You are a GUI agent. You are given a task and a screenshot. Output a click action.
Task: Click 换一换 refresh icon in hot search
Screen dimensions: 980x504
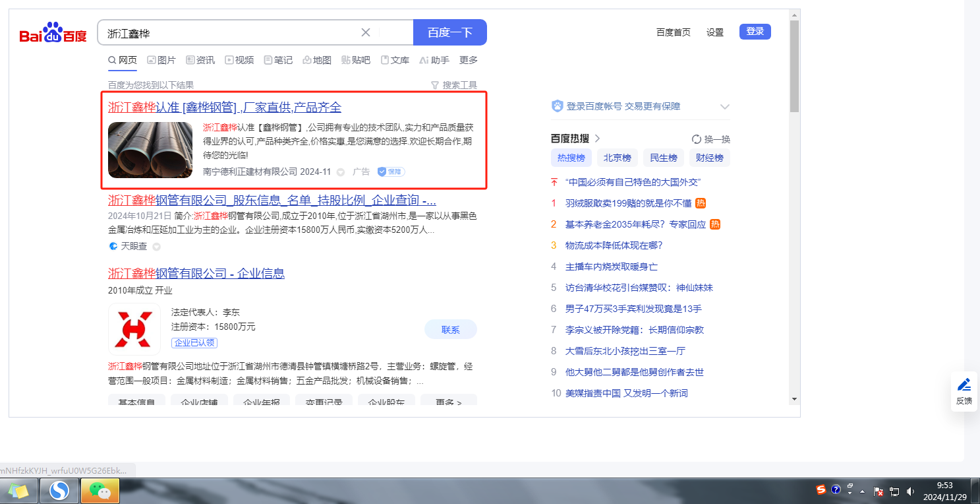pos(697,139)
